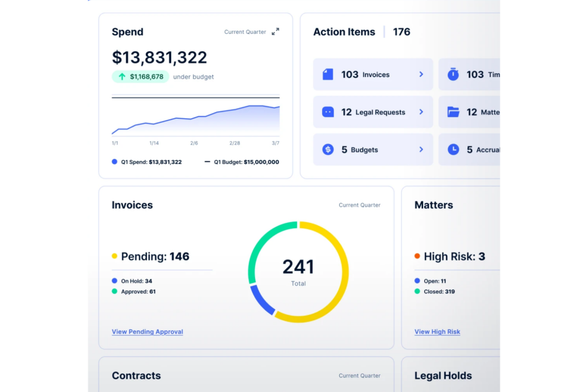Click the Invoices document icon in Action Items

click(x=328, y=74)
